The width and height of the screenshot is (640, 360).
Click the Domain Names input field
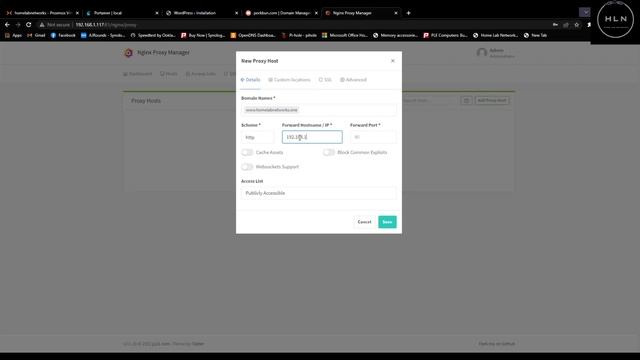click(318, 110)
